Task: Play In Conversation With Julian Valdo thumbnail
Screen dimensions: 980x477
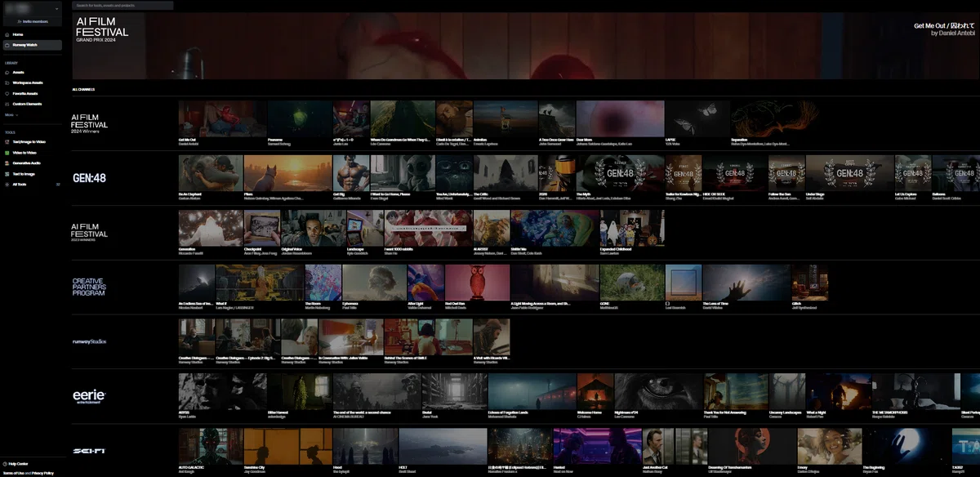Action: tap(350, 337)
